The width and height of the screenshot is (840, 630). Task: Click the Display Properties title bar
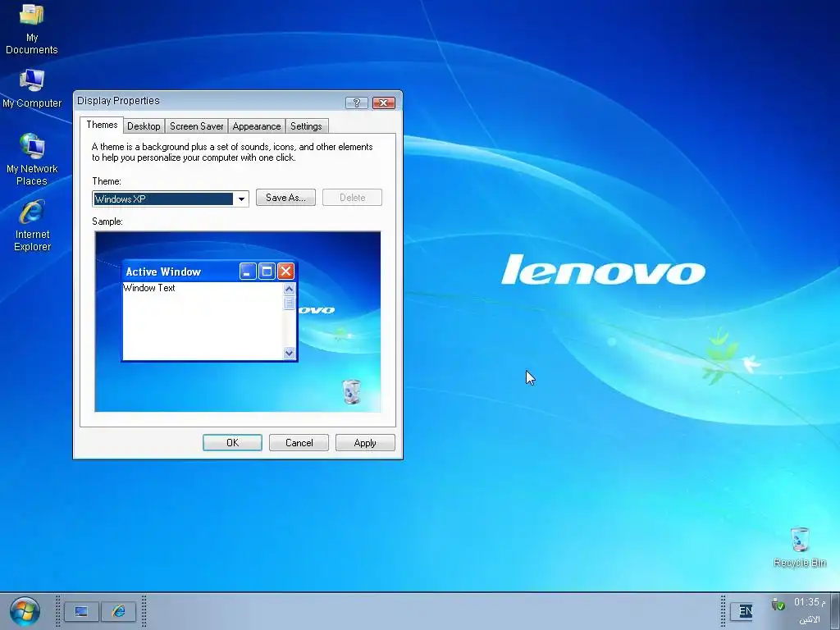(x=209, y=101)
